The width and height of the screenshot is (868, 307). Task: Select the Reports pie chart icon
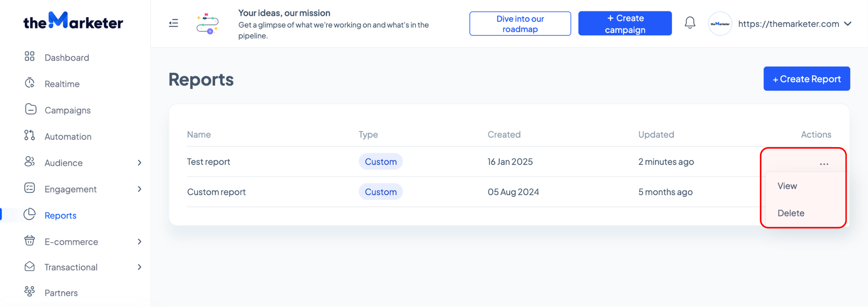click(x=30, y=214)
